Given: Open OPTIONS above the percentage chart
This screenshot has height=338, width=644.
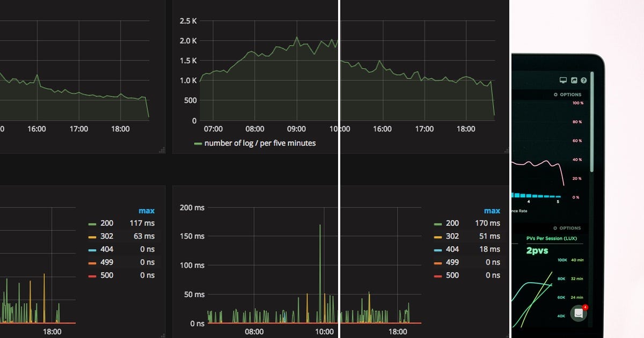Looking at the screenshot, I should [x=567, y=94].
